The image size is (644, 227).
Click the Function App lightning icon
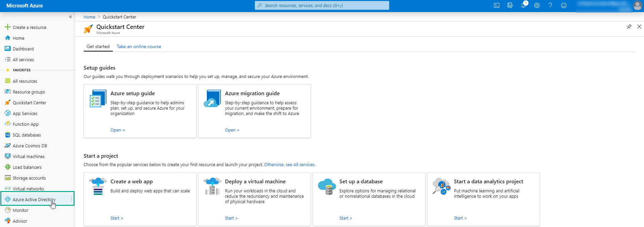8,124
